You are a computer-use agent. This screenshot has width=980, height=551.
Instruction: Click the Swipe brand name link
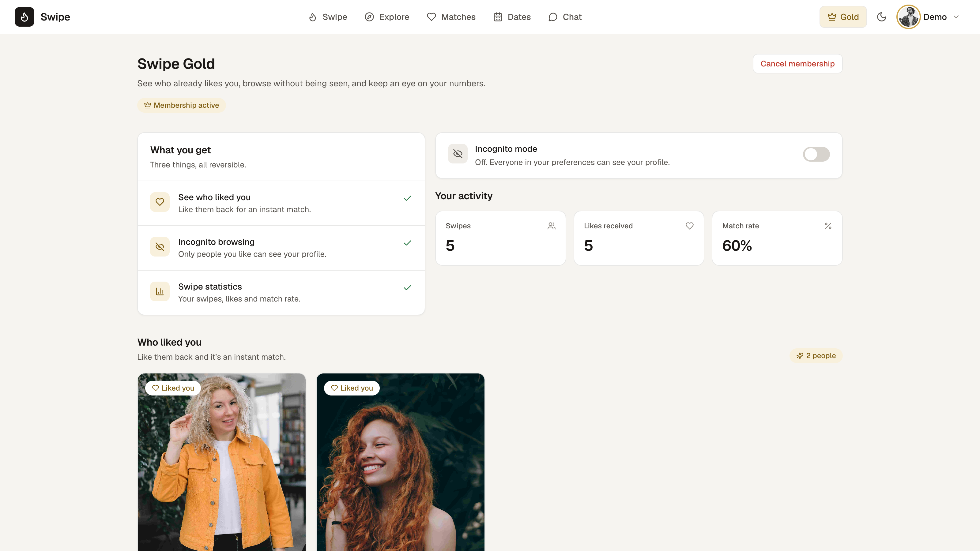coord(55,17)
